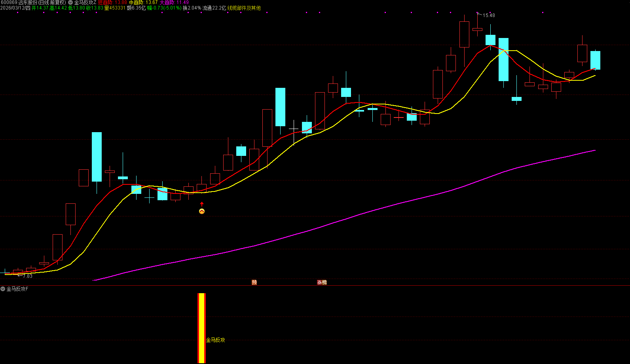
Task: Click the 高14.42 high price value
Action: tap(58, 8)
